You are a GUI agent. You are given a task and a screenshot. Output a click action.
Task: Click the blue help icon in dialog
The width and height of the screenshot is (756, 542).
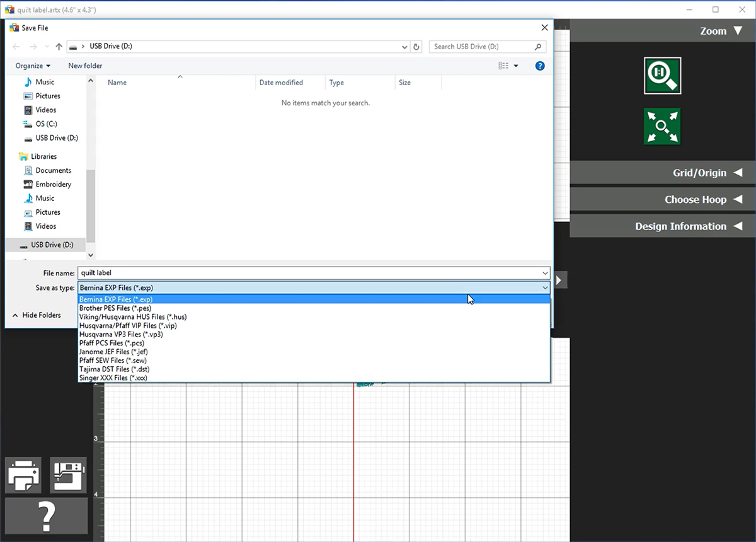pyautogui.click(x=539, y=66)
